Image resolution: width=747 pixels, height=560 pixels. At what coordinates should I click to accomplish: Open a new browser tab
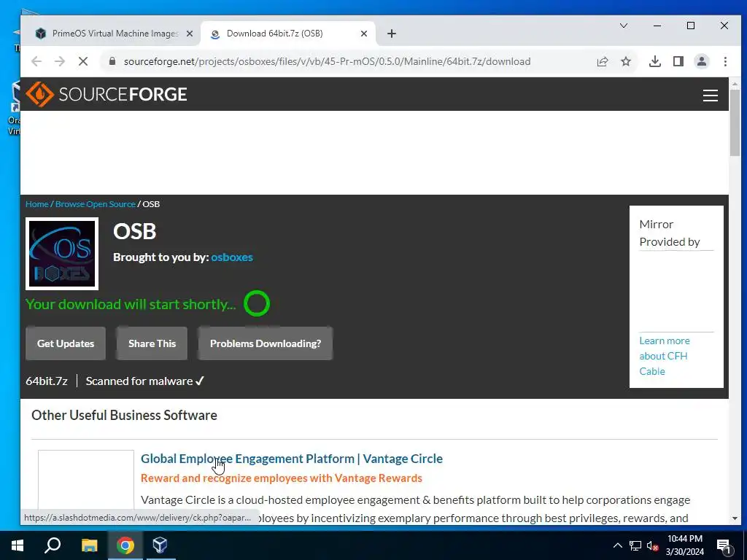pyautogui.click(x=392, y=34)
